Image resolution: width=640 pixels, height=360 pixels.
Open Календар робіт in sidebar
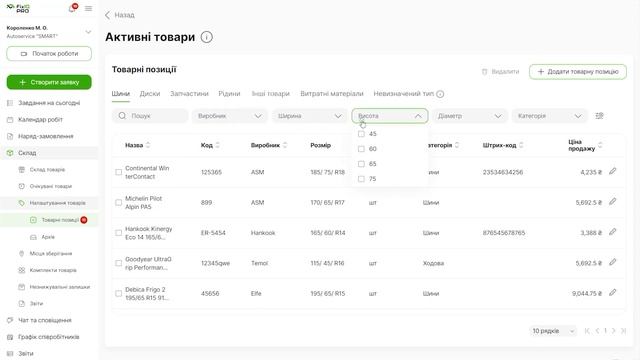[40, 120]
